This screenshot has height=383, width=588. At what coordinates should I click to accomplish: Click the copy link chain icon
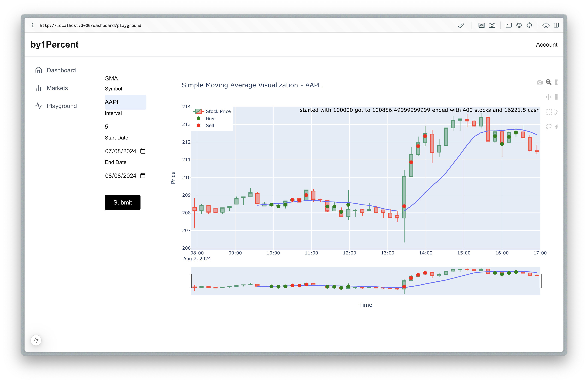point(461,25)
